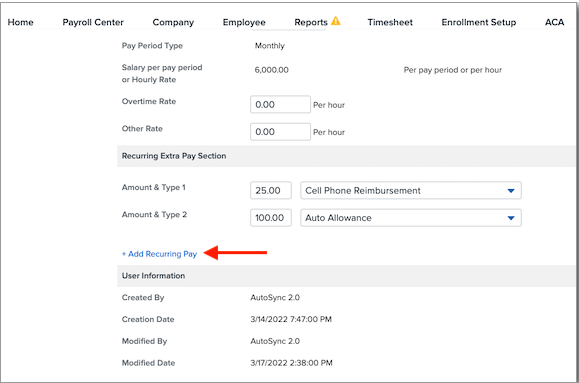Click the Amount & Type 2 label
This screenshot has width=579, height=383.
click(x=154, y=215)
